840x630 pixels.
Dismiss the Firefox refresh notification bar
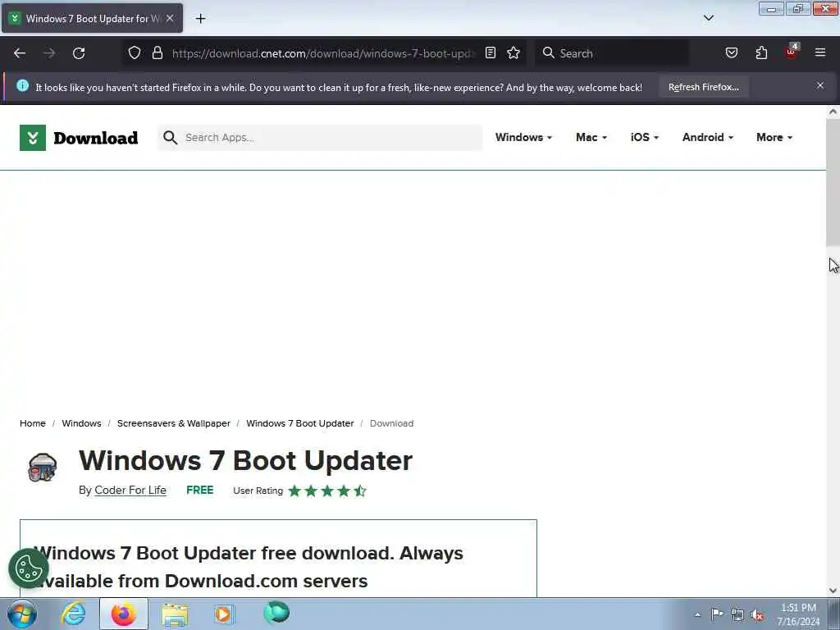[x=820, y=85]
